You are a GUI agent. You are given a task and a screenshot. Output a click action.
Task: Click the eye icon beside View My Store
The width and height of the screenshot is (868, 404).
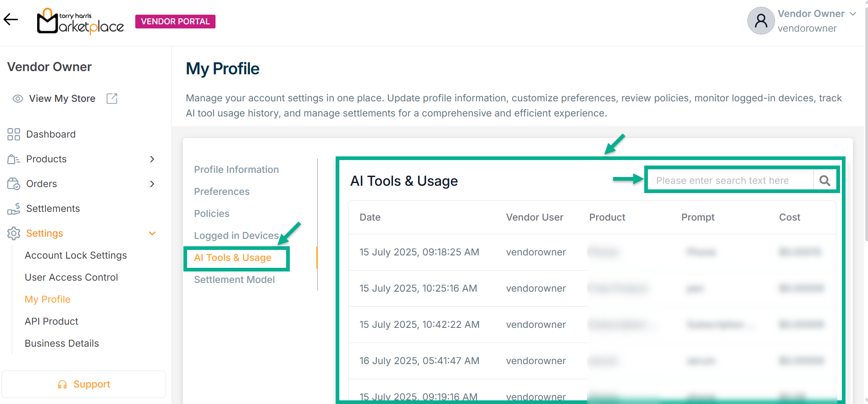click(18, 99)
